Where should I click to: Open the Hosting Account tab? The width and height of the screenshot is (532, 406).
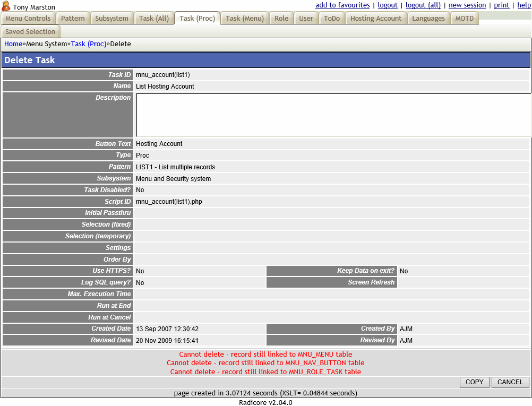[376, 18]
